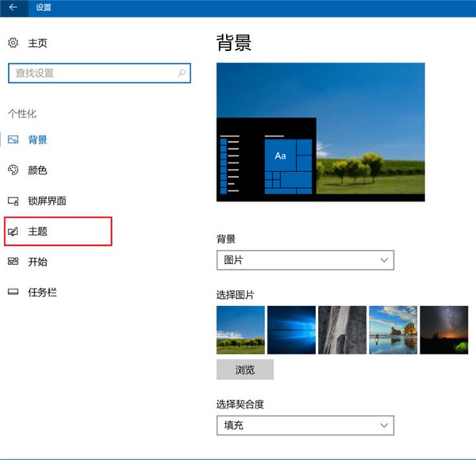Viewport: 476px width, 460px height.
Task: Open the 主题 settings page
Action: pos(39,232)
